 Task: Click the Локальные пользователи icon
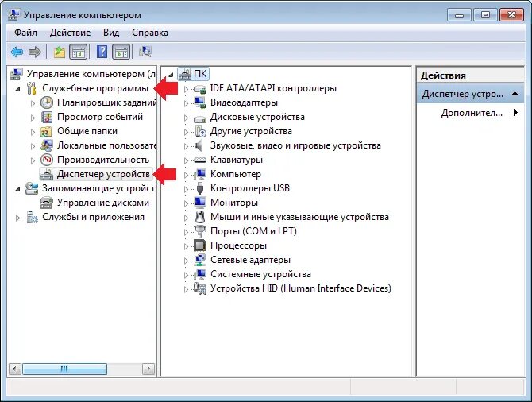pos(47,145)
